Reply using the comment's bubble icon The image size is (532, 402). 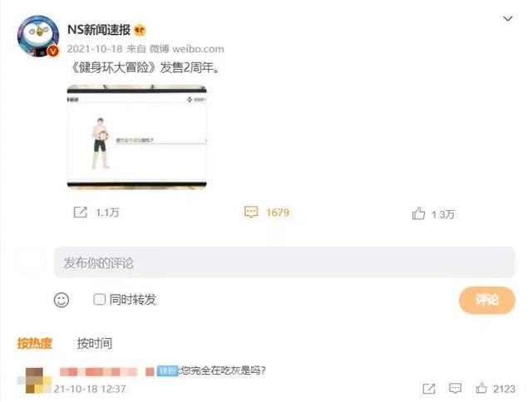point(455,388)
